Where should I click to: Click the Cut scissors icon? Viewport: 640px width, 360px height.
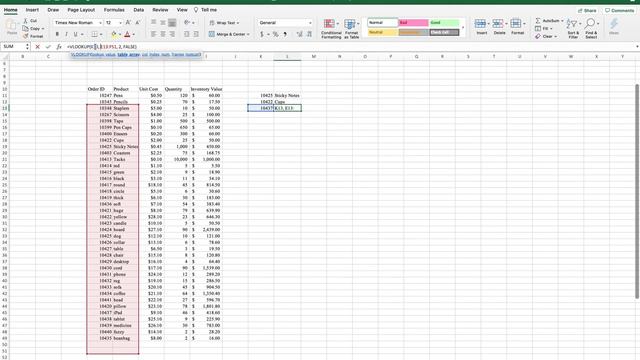pyautogui.click(x=26, y=20)
